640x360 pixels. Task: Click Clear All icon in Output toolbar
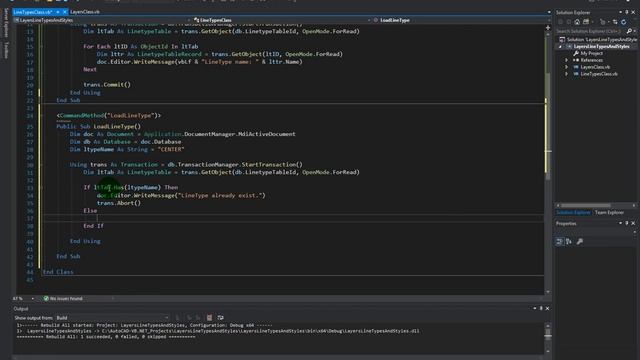click(x=209, y=318)
